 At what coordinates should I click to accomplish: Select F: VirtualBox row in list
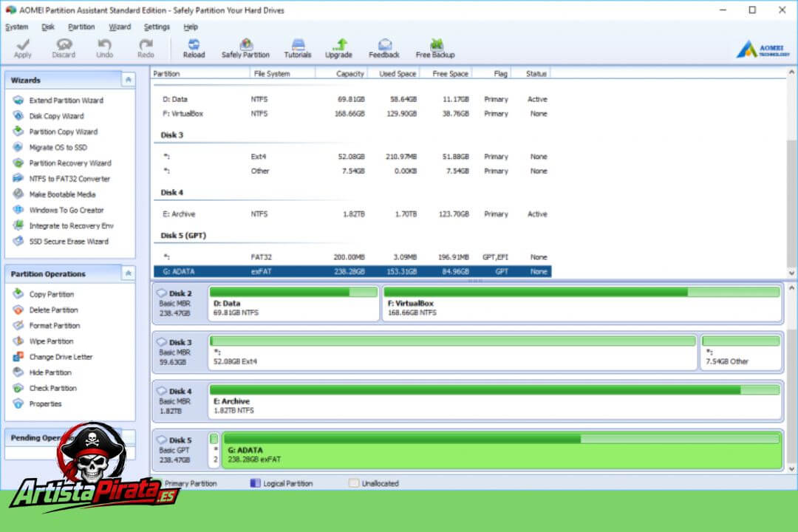(352, 114)
